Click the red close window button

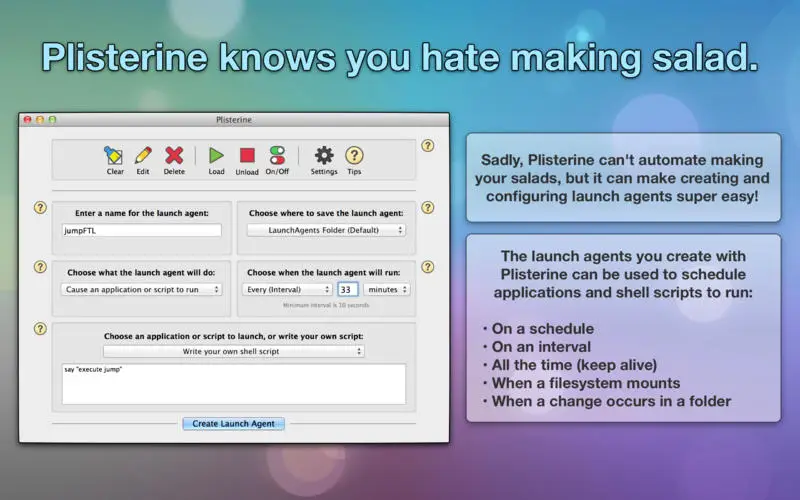28,119
